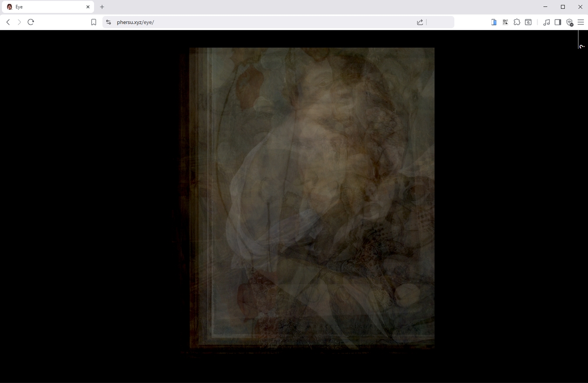Toggle the browser sidebar panel
The width and height of the screenshot is (588, 383).
coord(558,22)
